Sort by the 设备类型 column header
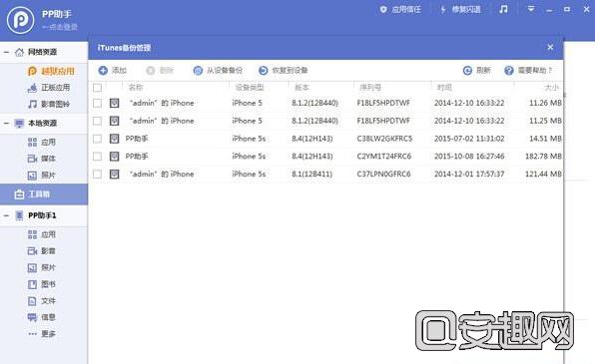Image resolution: width=595 pixels, height=364 pixels. pos(250,88)
